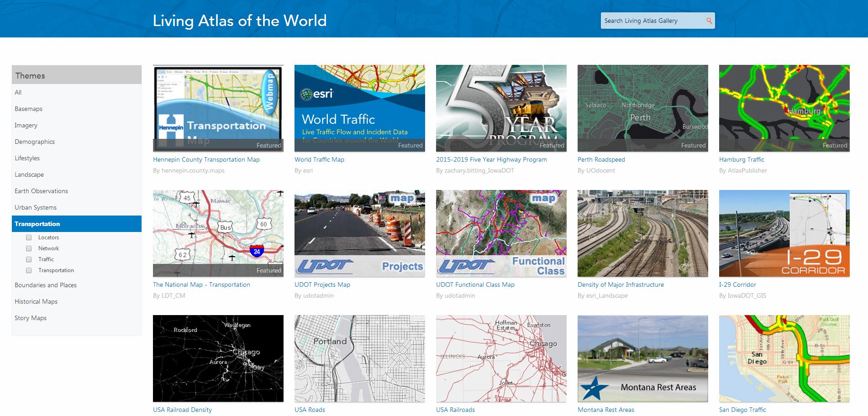Open the I-29 Corridor thumbnail
Viewport: 868px width, 416px height.
tap(784, 233)
